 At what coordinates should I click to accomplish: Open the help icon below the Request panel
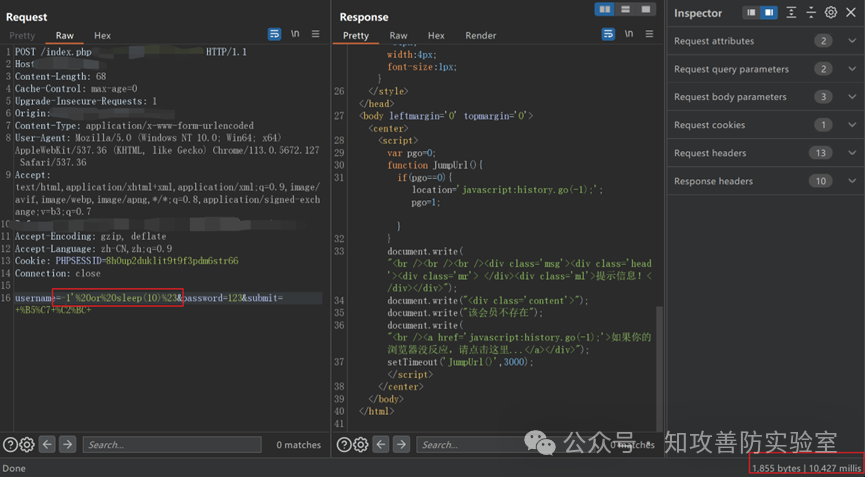point(9,444)
